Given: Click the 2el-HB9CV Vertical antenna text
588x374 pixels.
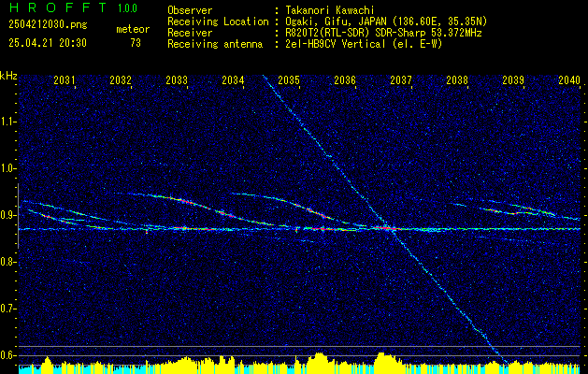Looking at the screenshot, I should tap(364, 44).
